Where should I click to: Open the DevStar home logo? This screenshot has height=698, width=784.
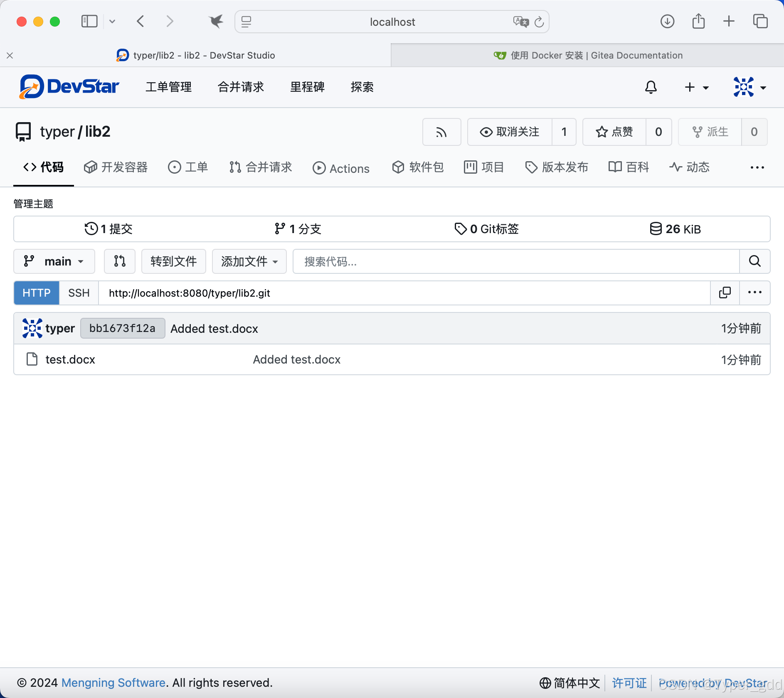coord(69,87)
